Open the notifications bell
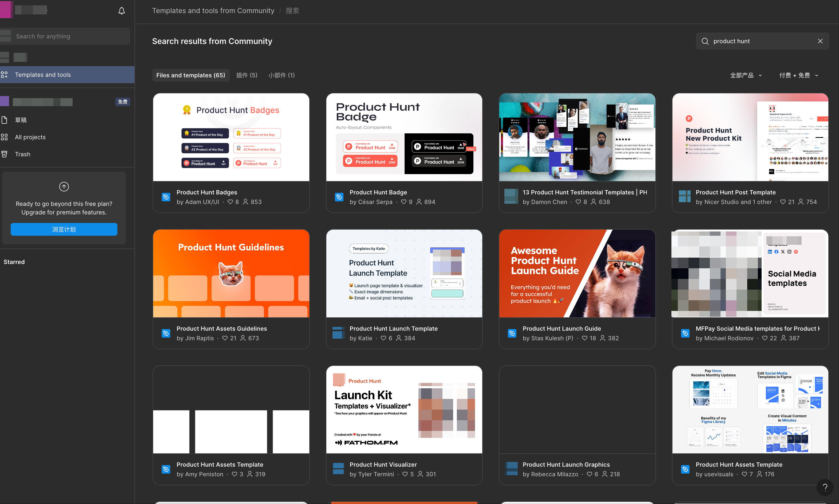This screenshot has height=504, width=839. pos(122,11)
